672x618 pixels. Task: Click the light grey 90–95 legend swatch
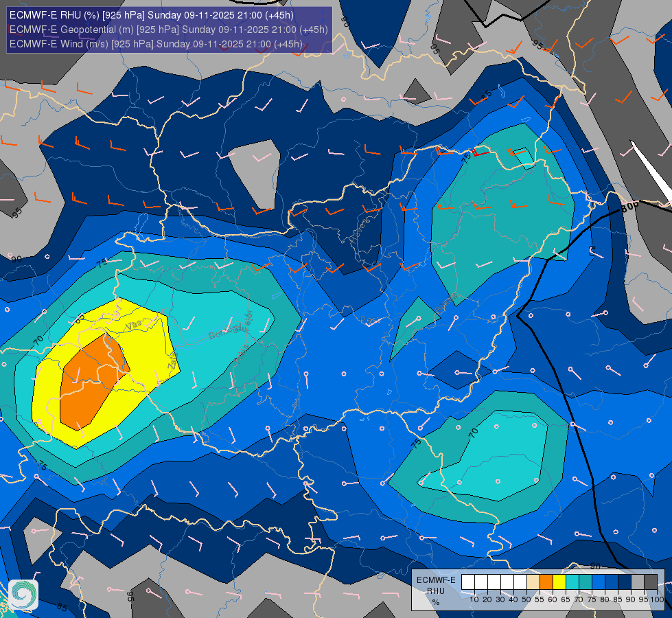point(637,582)
